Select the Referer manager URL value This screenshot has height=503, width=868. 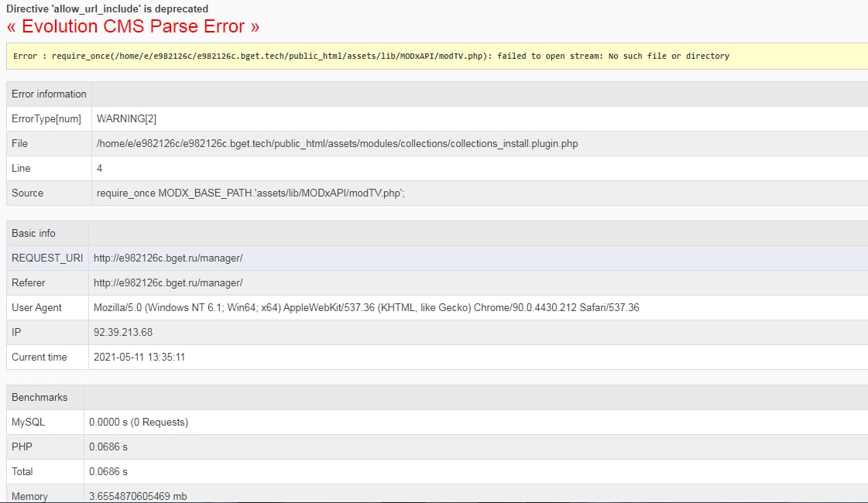pos(168,282)
